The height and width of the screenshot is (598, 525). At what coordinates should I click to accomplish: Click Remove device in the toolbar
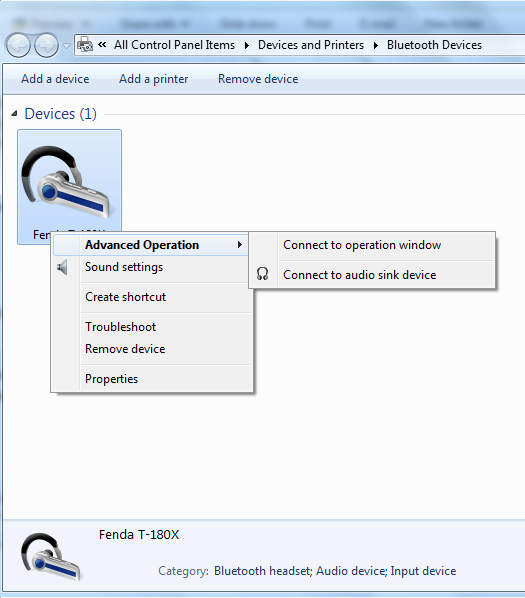pos(258,79)
